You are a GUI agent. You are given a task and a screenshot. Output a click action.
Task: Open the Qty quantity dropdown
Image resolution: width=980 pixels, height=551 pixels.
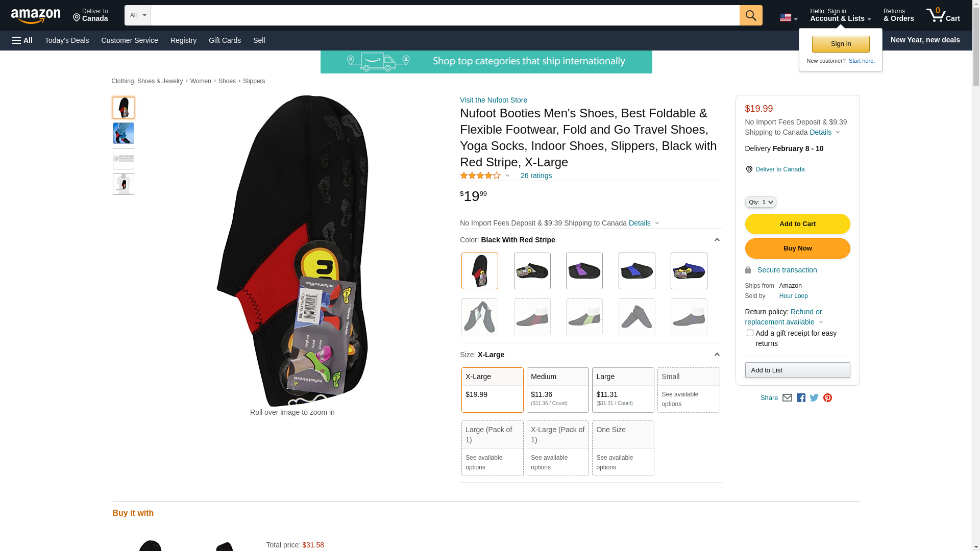tap(760, 203)
